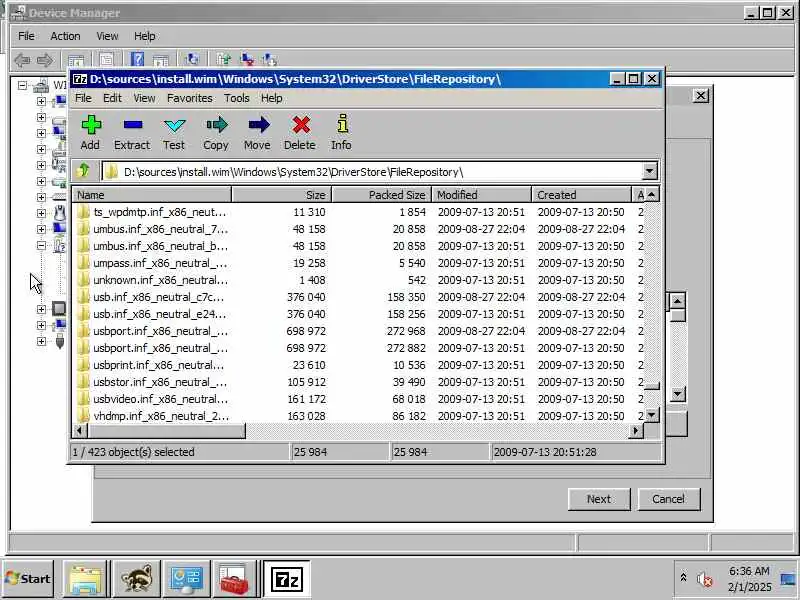Collapse root node in Device Manager tree
Image resolution: width=800 pixels, height=600 pixels.
22,85
